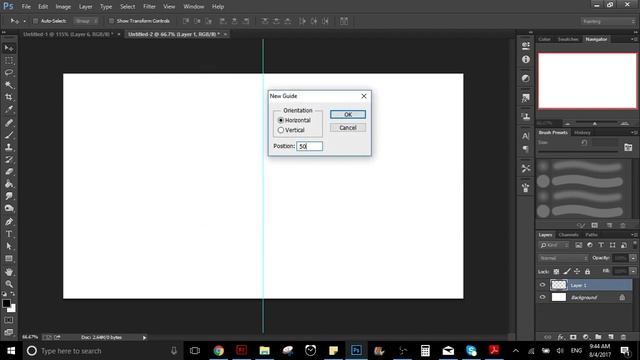Select the History Brush tool
This screenshot has height=360, width=640.
point(9,159)
